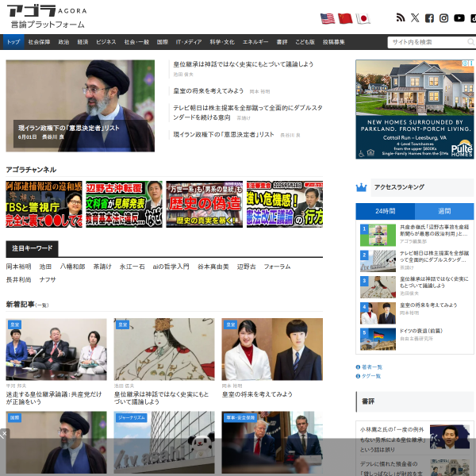476x476 pixels.
Task: Open the 軍事・安全保障 tag on Trump card
Action: click(x=240, y=418)
